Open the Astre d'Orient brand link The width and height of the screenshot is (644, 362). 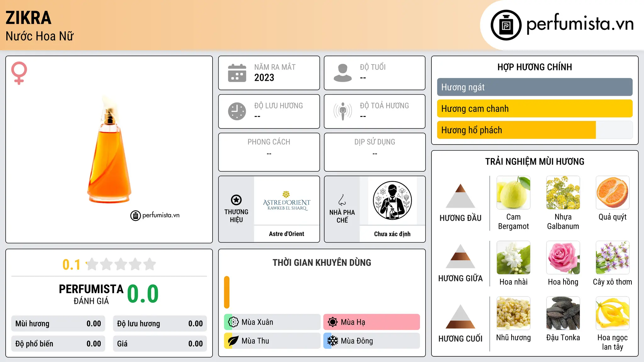click(x=286, y=234)
